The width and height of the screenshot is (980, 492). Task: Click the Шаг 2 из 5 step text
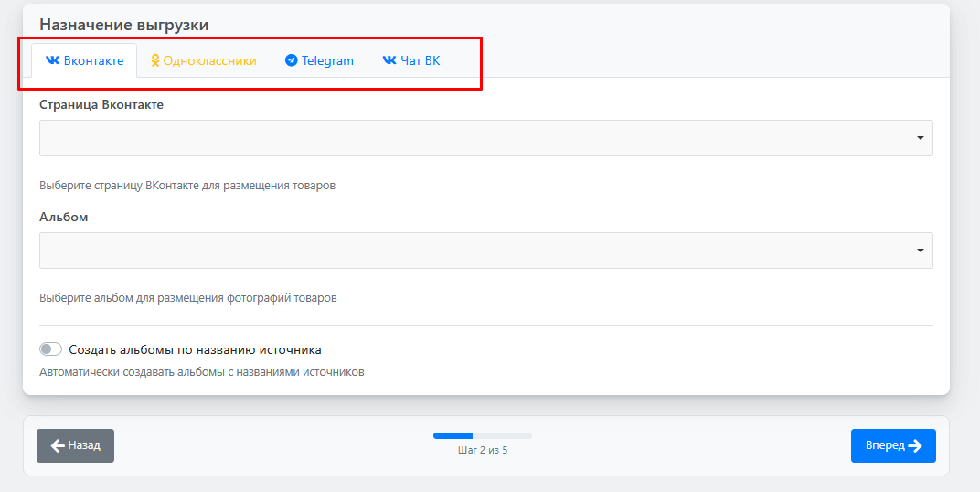(x=482, y=450)
